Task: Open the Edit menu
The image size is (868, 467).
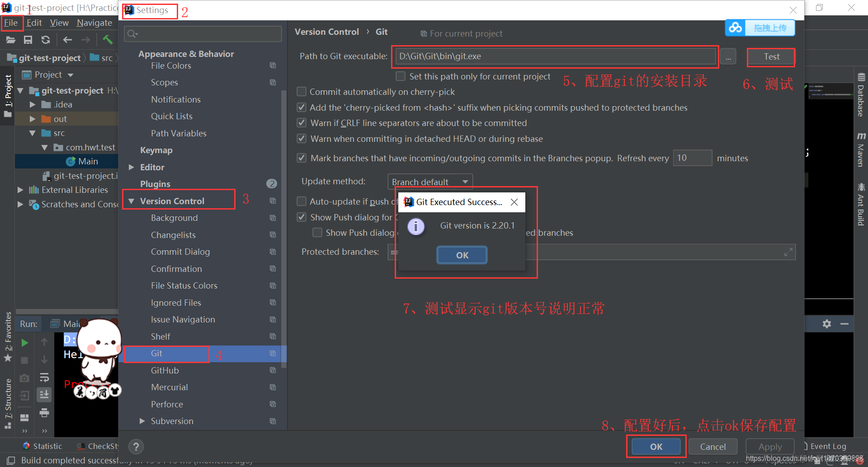Action: pyautogui.click(x=34, y=23)
